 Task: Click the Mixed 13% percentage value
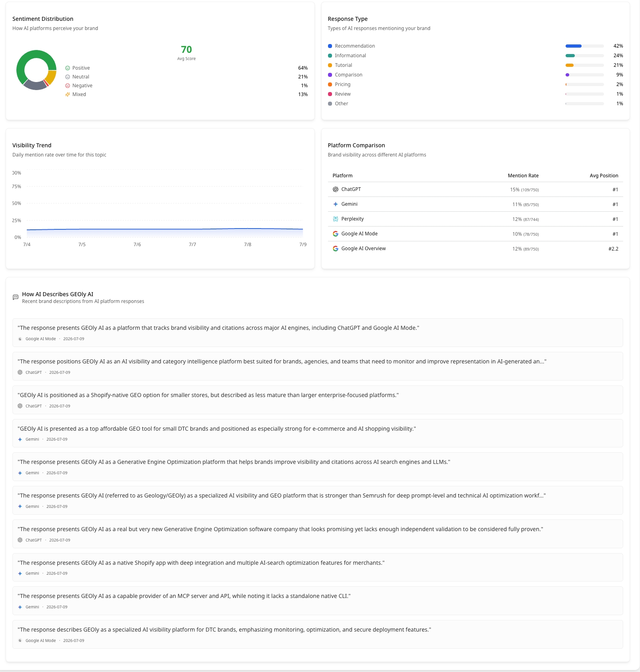tap(303, 94)
